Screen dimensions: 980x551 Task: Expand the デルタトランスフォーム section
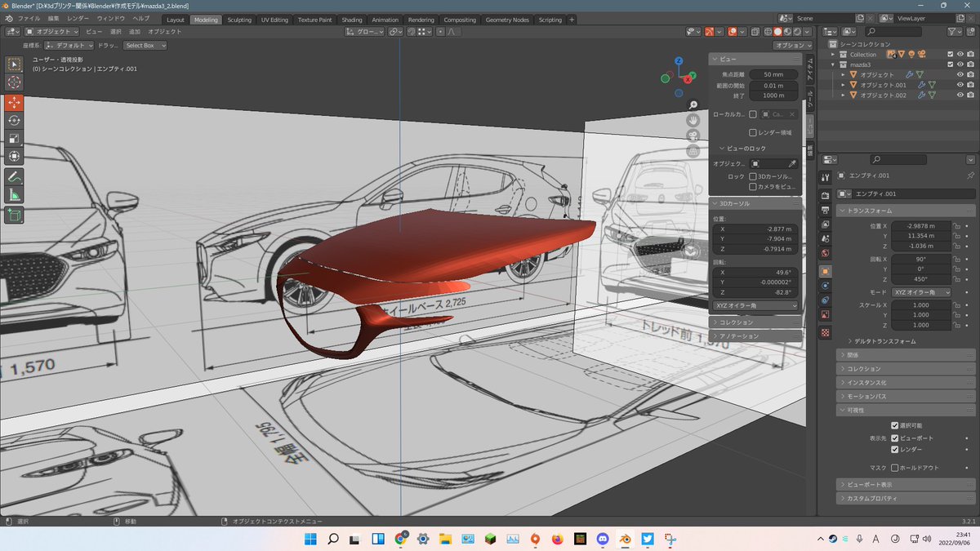click(886, 340)
